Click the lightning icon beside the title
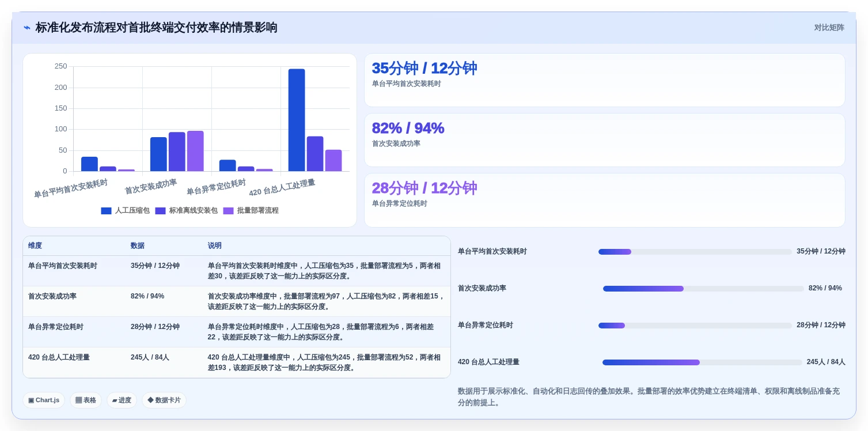 tap(27, 28)
